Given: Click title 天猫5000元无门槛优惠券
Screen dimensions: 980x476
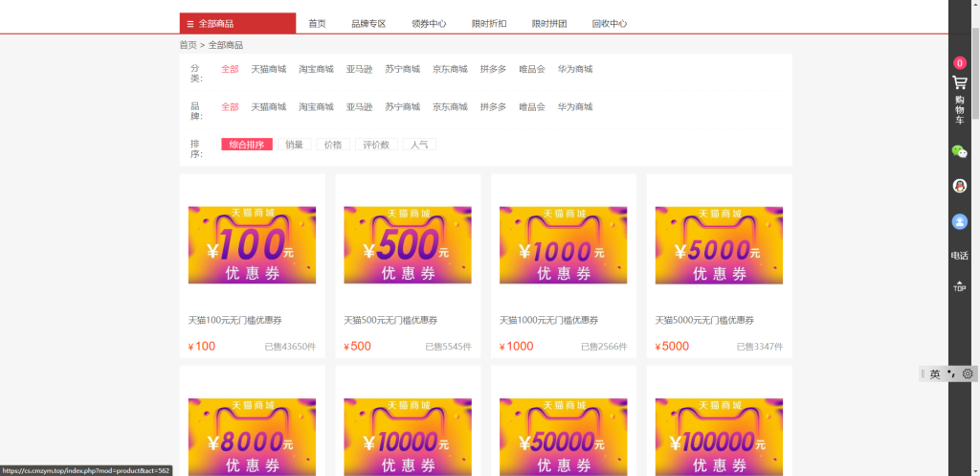Looking at the screenshot, I should [704, 320].
